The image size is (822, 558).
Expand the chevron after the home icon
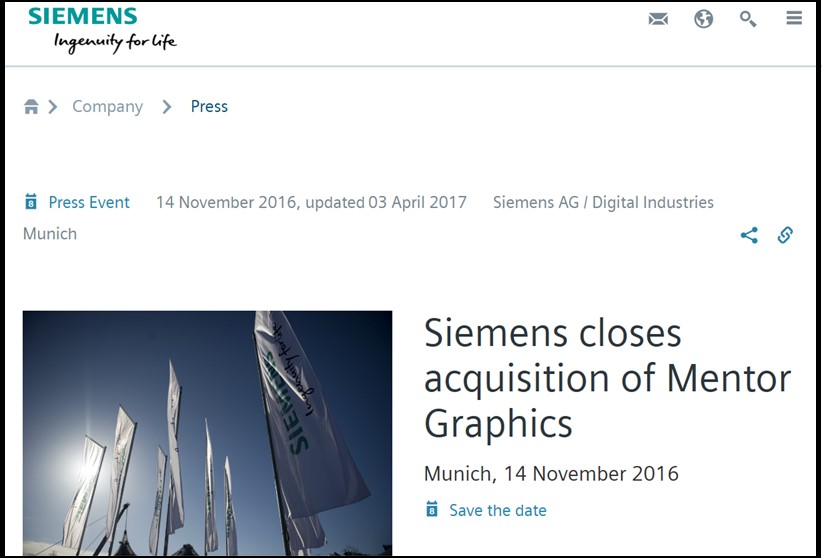pyautogui.click(x=52, y=107)
